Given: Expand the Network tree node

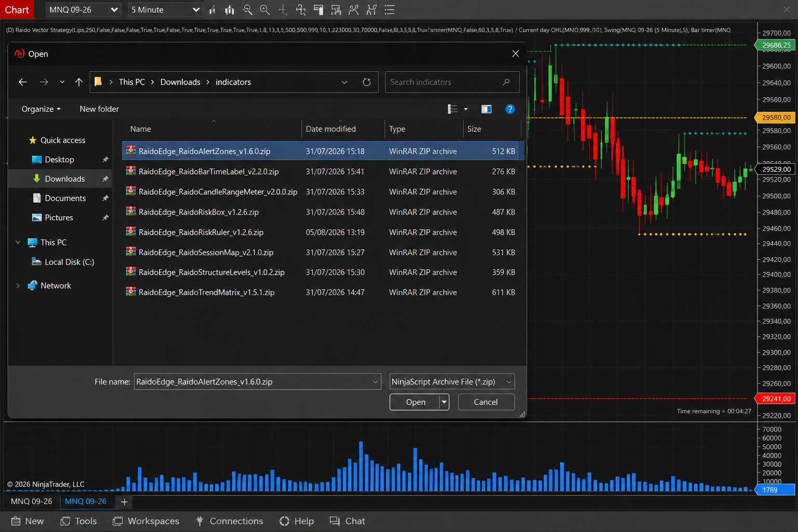Looking at the screenshot, I should coord(18,286).
